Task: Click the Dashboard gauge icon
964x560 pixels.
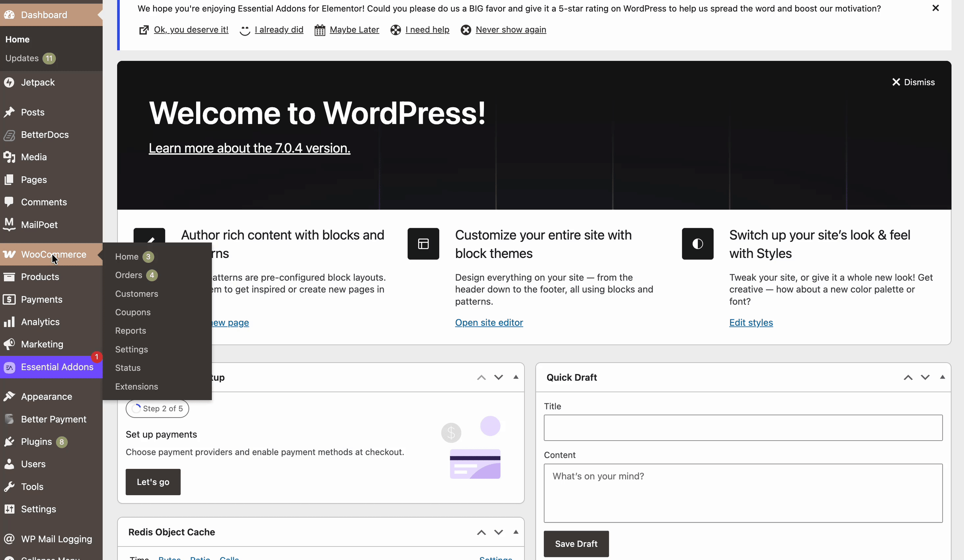Action: pos(9,15)
